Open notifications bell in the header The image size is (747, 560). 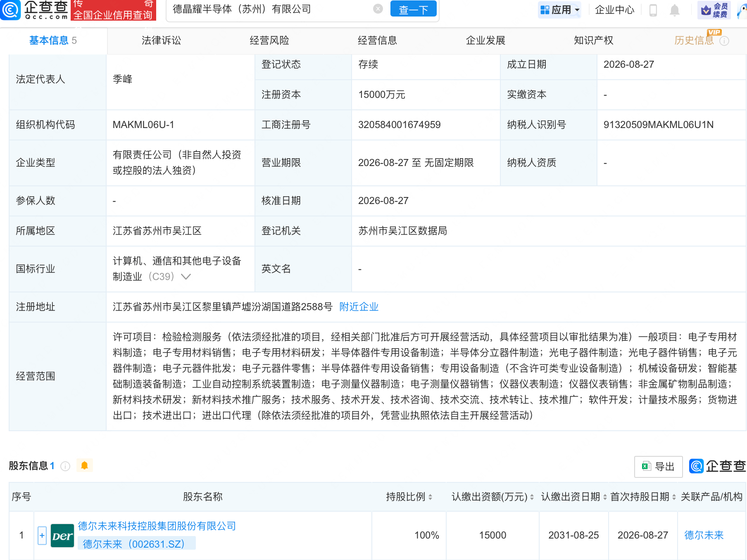[x=674, y=10]
